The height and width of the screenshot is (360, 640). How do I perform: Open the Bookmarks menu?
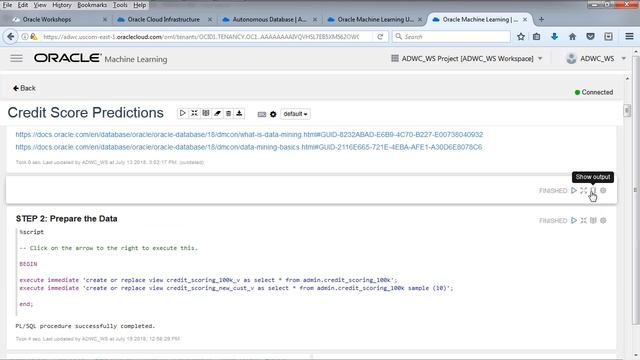click(x=92, y=5)
